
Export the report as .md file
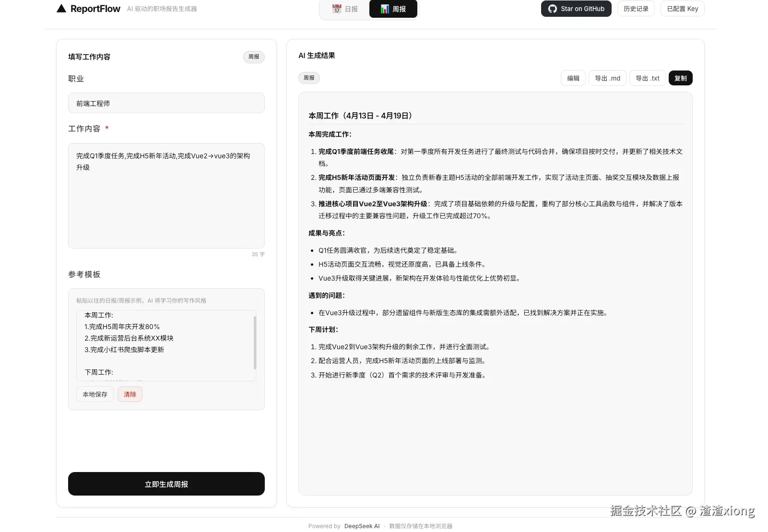point(607,78)
